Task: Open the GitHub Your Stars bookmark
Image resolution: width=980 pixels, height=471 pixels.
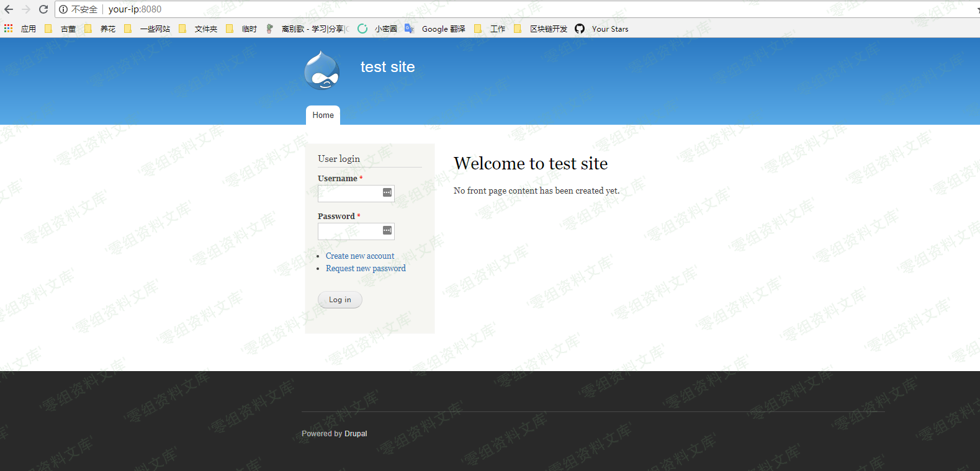Action: pyautogui.click(x=601, y=29)
